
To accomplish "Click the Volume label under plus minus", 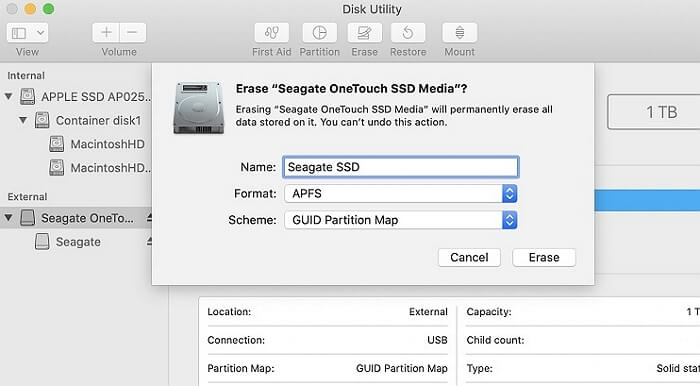I will 119,52.
